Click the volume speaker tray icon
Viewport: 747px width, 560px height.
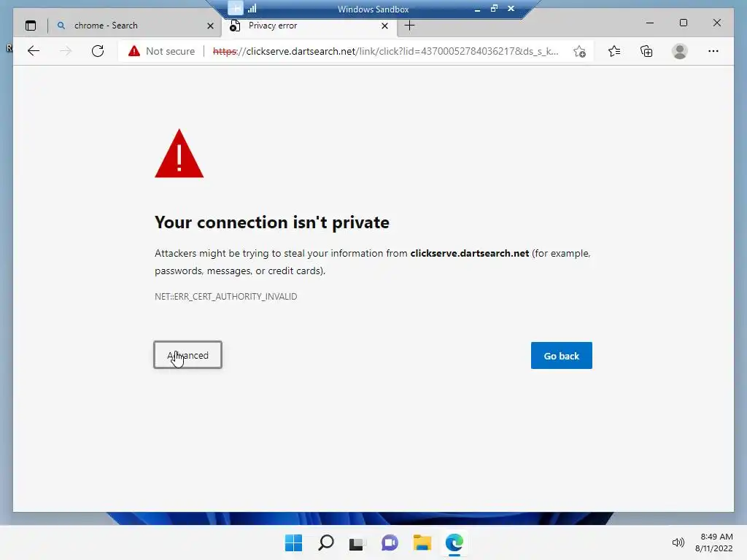coord(678,542)
